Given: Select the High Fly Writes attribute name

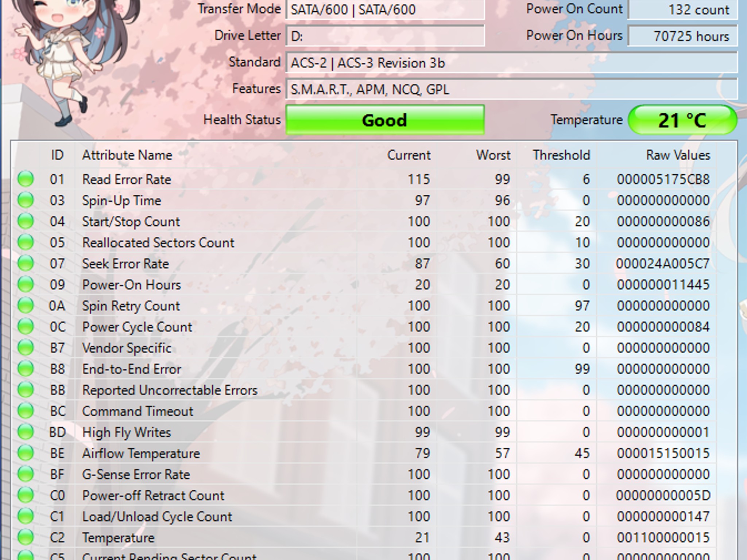Looking at the screenshot, I should coord(127,432).
